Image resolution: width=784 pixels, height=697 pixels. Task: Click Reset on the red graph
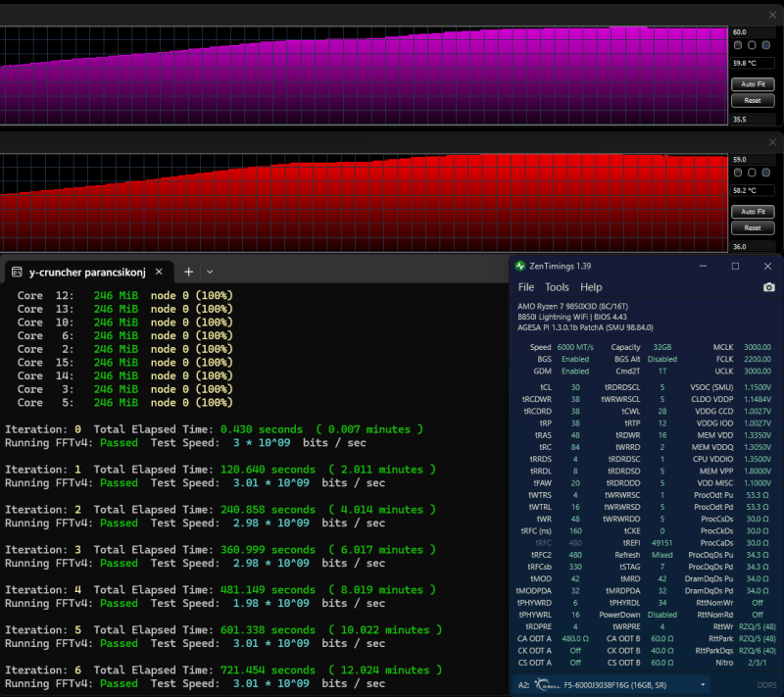tap(753, 228)
